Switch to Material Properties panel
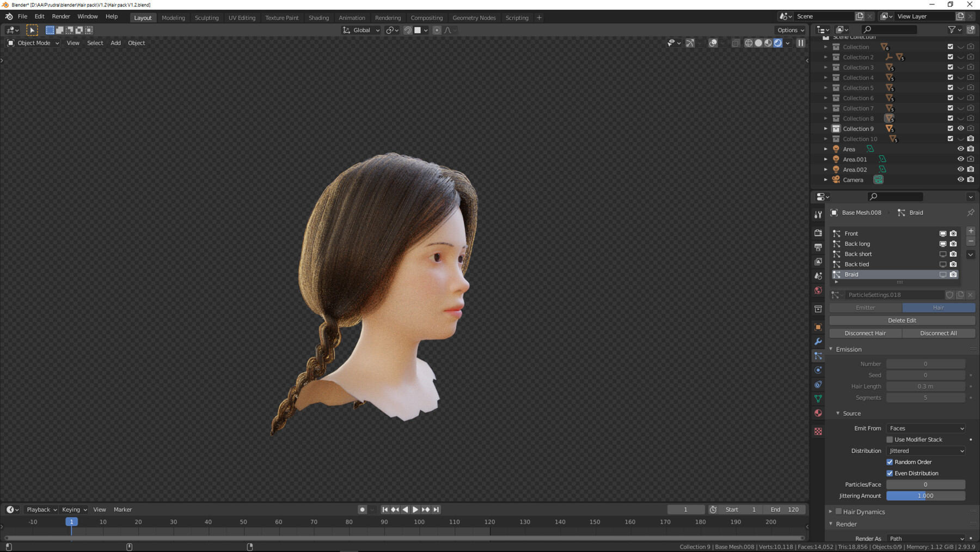Screen dimensions: 980x552 click(818, 413)
